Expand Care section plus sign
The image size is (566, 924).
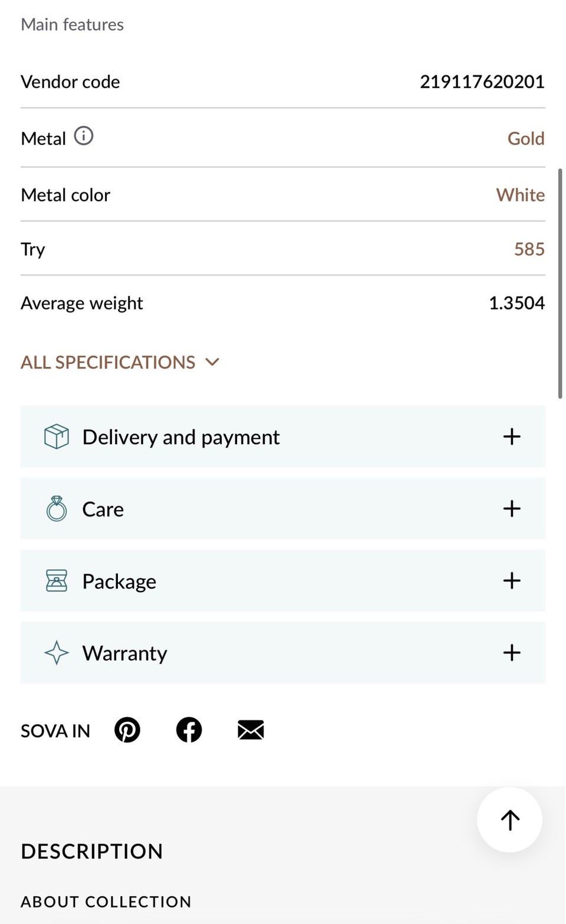click(x=512, y=509)
